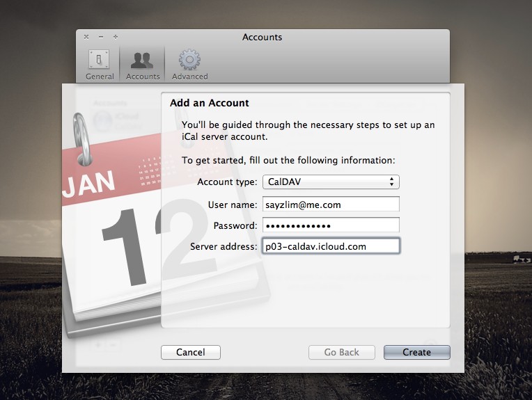Click the User name field
Viewport: 532px width, 400px height.
pos(331,205)
